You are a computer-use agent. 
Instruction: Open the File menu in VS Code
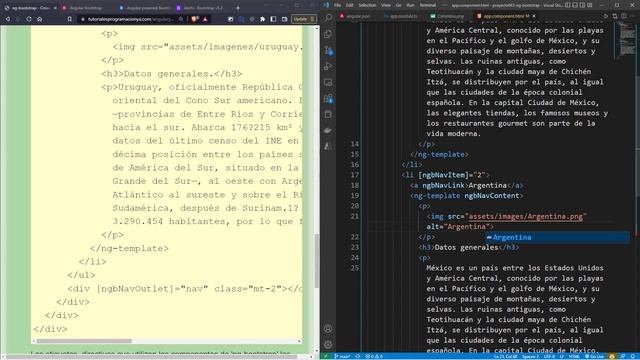click(337, 5)
